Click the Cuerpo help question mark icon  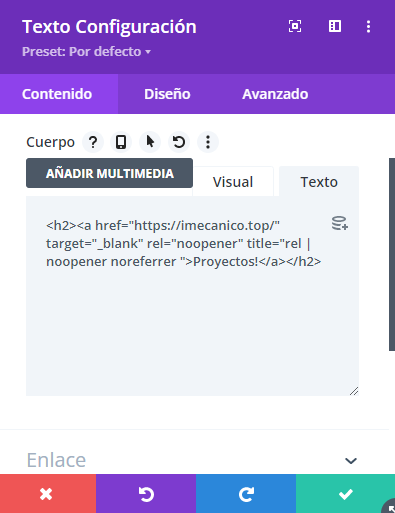click(93, 142)
